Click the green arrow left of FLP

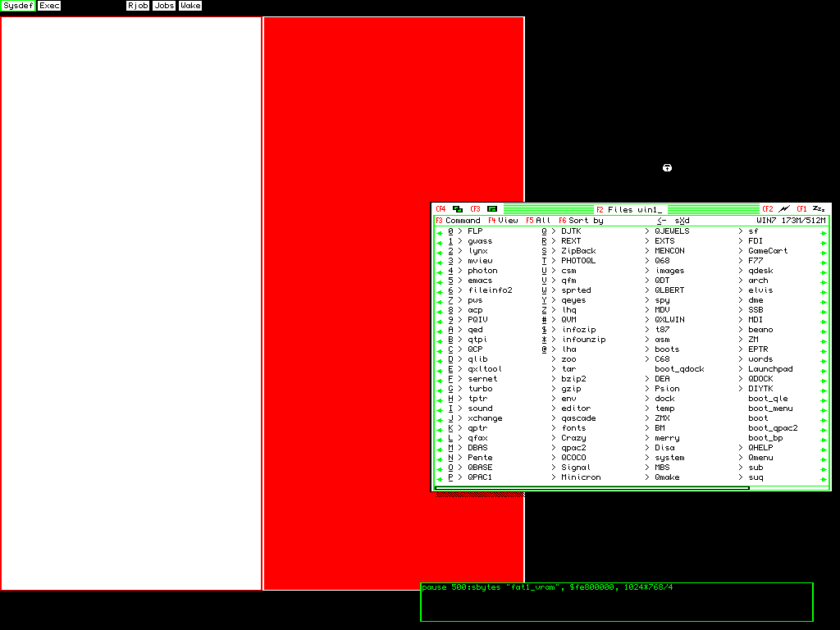[440, 232]
